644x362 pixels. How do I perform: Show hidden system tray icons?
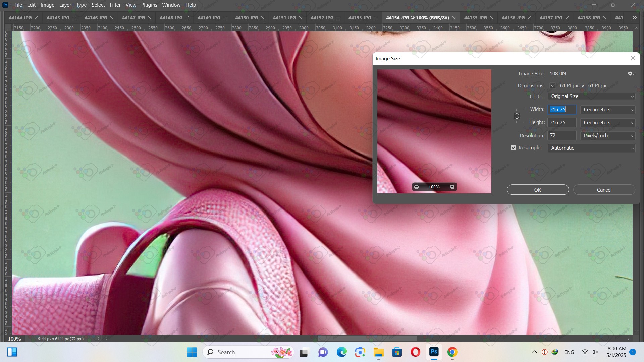pyautogui.click(x=534, y=352)
